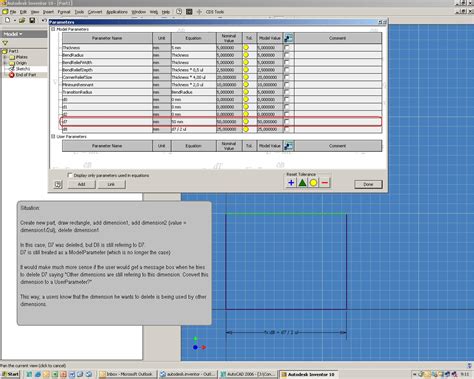Click export column icon in Model Parameters header

pyautogui.click(x=288, y=38)
